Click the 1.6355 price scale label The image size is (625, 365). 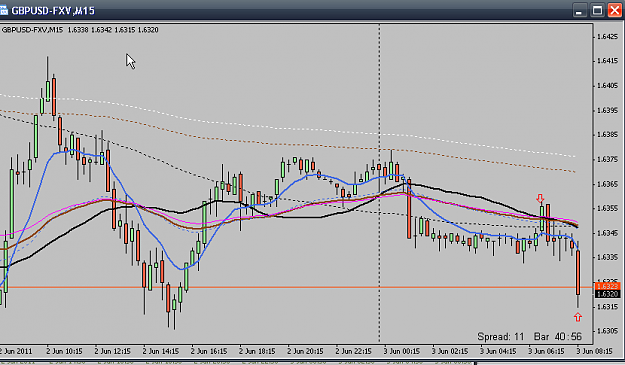(607, 208)
